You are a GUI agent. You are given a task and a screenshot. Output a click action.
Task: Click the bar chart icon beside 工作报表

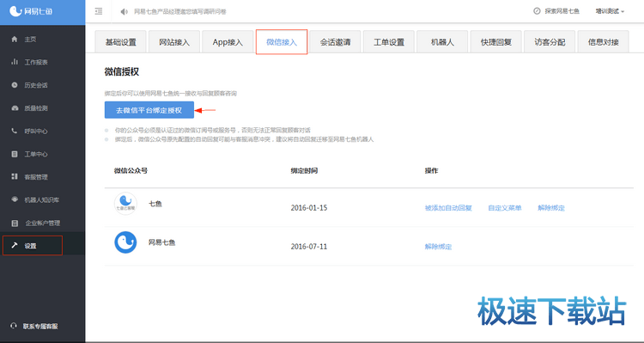pos(15,62)
